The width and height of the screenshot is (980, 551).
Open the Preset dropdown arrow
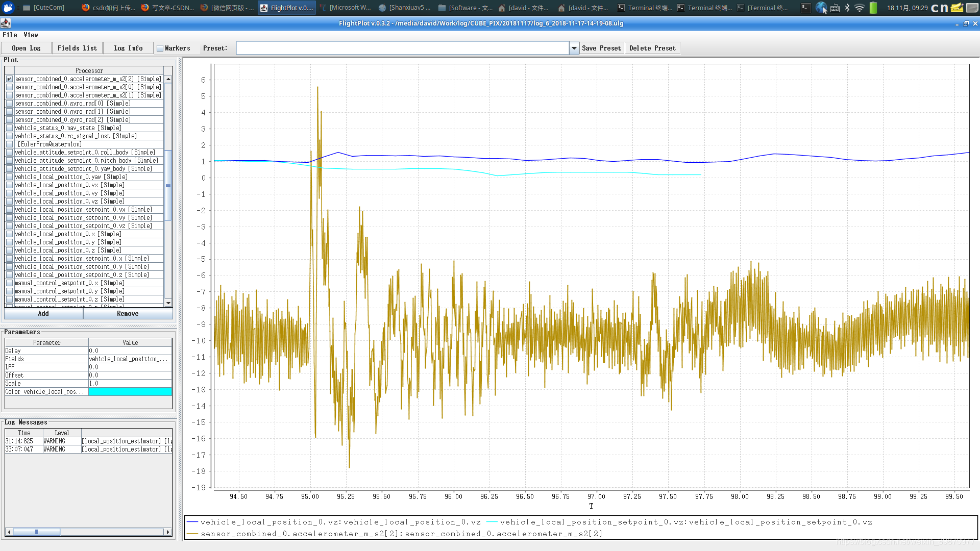tap(574, 48)
